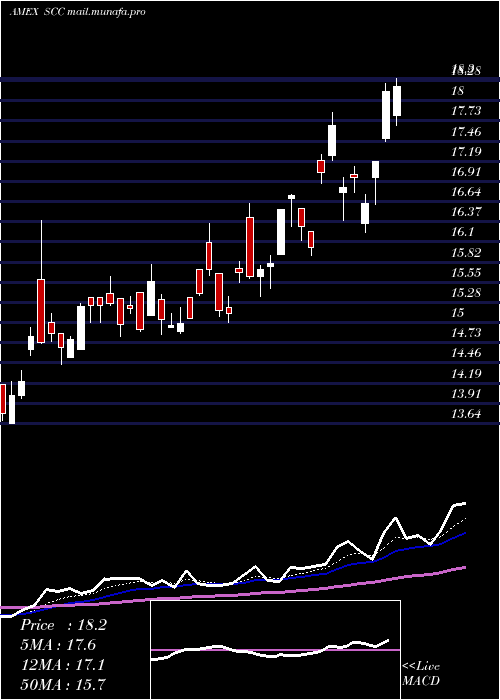Click the 17.46 price axis label

466,132
